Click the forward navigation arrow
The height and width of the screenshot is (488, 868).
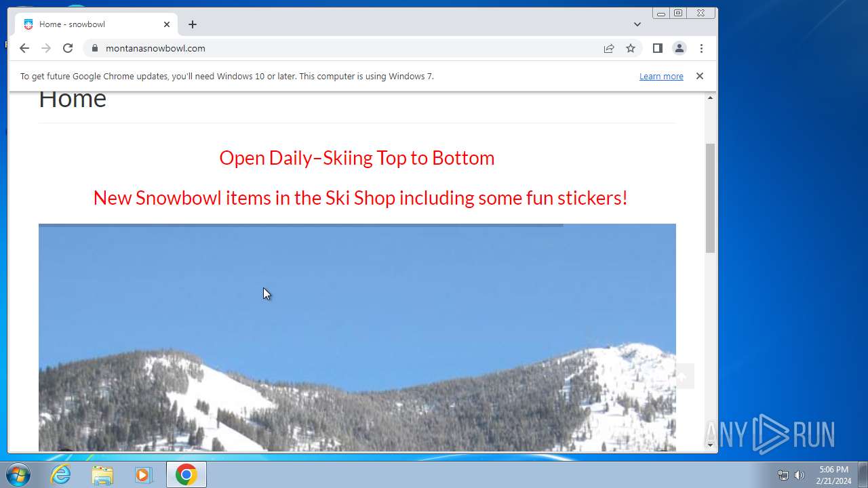pyautogui.click(x=46, y=48)
